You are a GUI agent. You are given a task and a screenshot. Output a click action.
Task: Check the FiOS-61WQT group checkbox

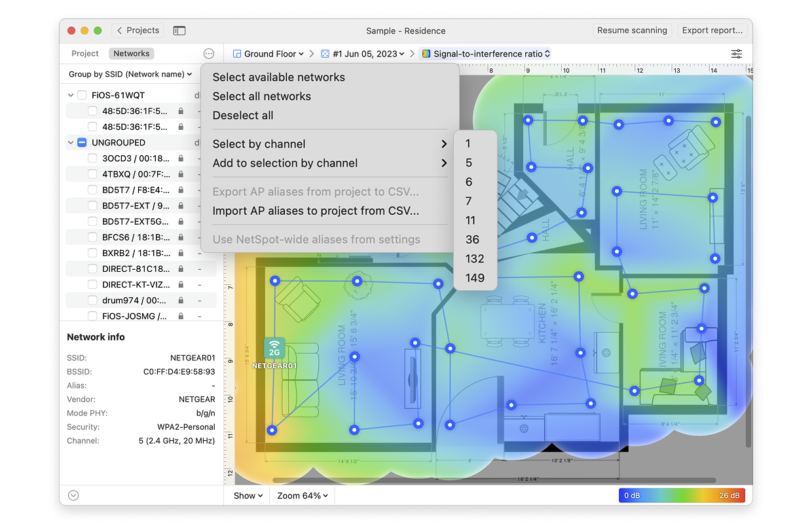[82, 95]
